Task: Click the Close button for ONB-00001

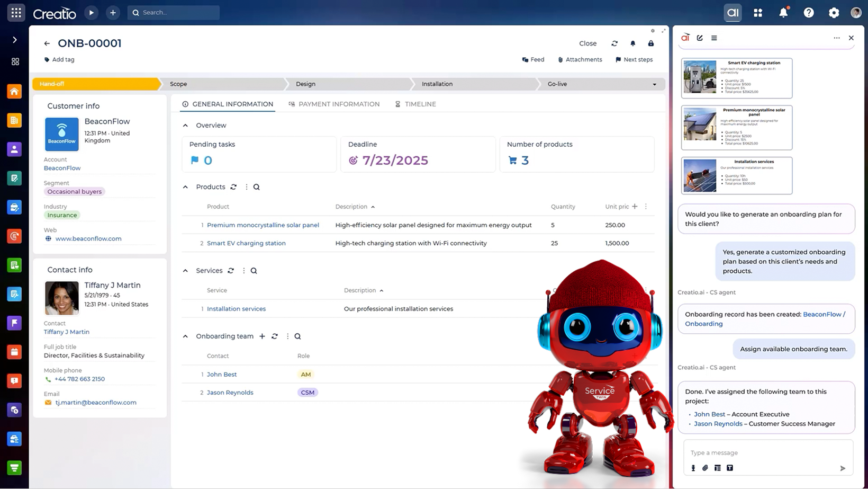Action: coord(587,43)
